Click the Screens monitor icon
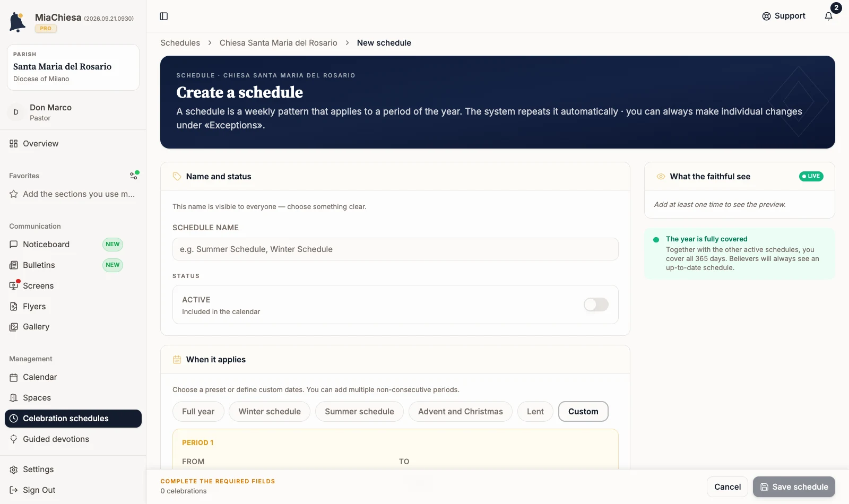This screenshot has height=504, width=849. [x=14, y=286]
